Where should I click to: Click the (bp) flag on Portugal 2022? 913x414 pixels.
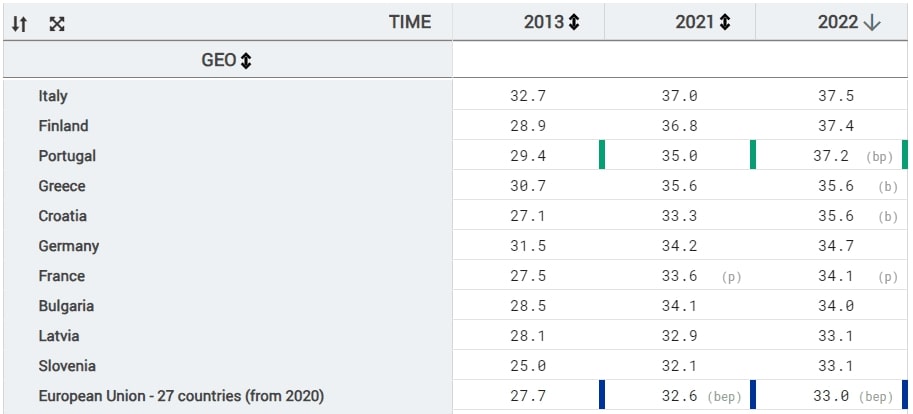click(881, 157)
